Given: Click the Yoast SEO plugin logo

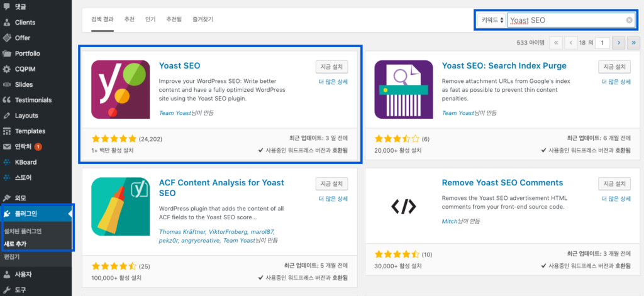Looking at the screenshot, I should pyautogui.click(x=120, y=89).
